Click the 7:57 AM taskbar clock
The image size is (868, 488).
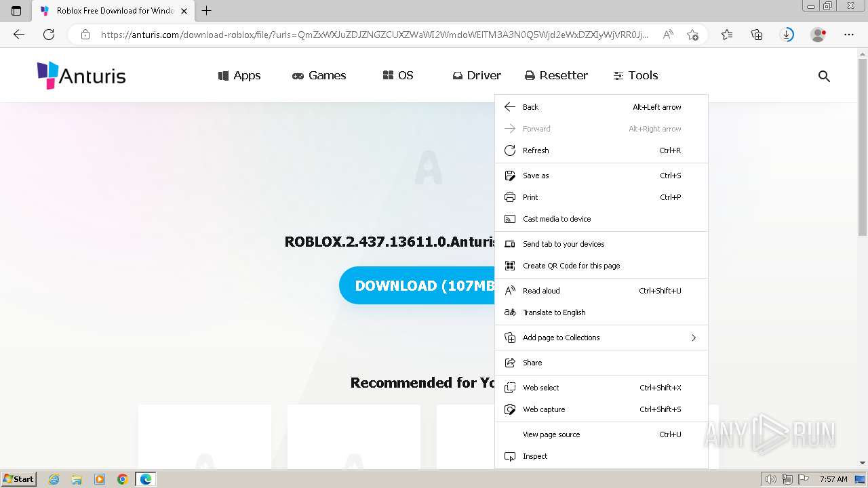tap(833, 479)
